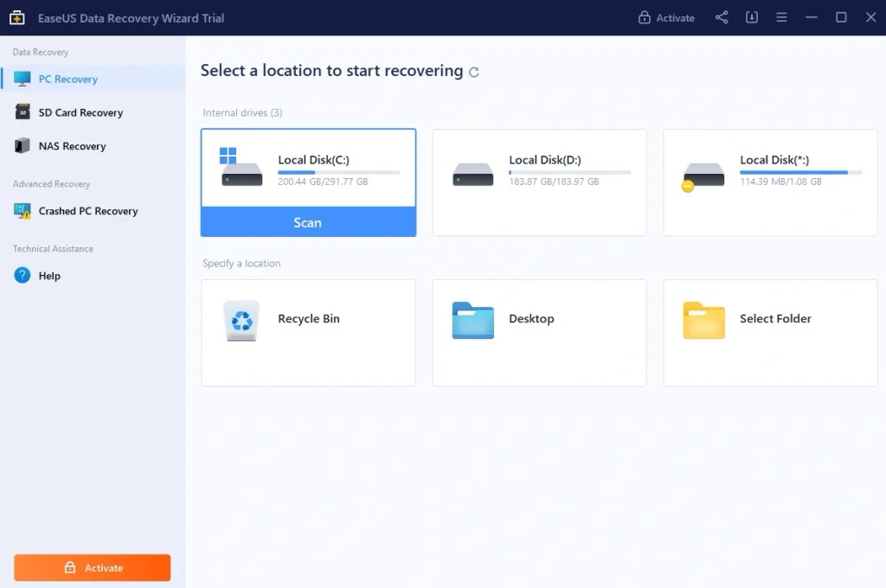Screen dimensions: 886x588
Task: Click the SD card icon
Action: click(22, 112)
